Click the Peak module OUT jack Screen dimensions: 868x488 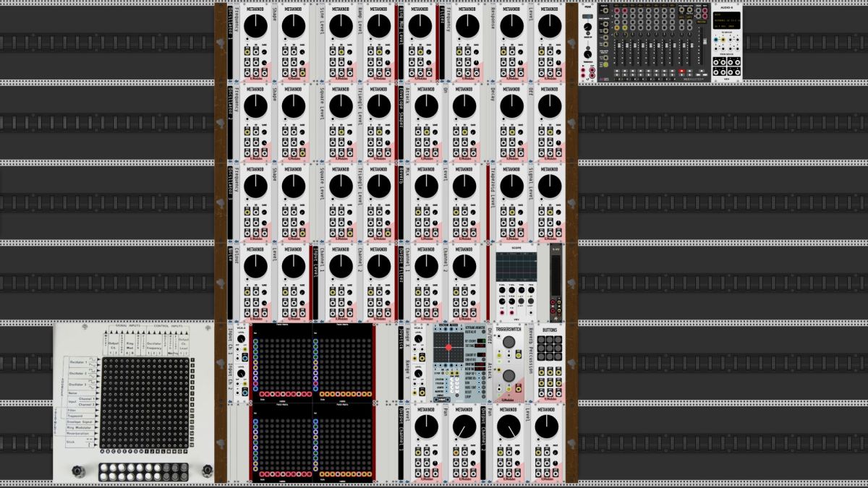592,70
